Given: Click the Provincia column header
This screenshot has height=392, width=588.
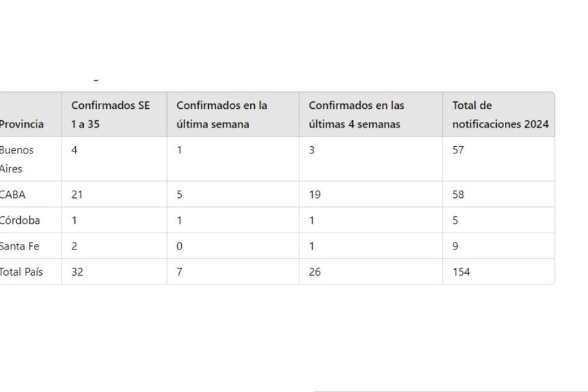Looking at the screenshot, I should coord(22,124).
